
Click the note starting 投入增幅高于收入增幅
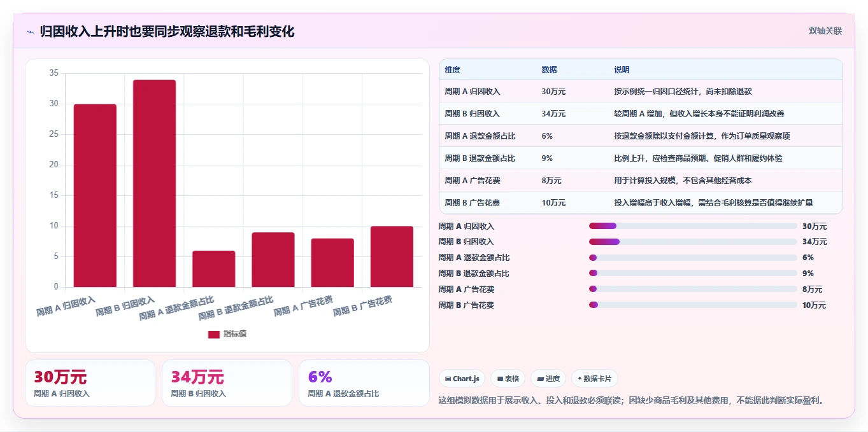(714, 203)
